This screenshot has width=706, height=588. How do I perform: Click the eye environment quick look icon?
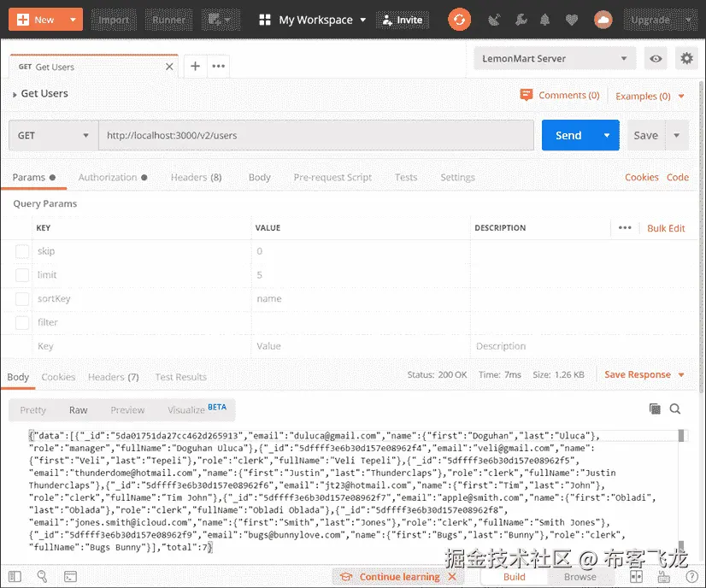click(656, 58)
